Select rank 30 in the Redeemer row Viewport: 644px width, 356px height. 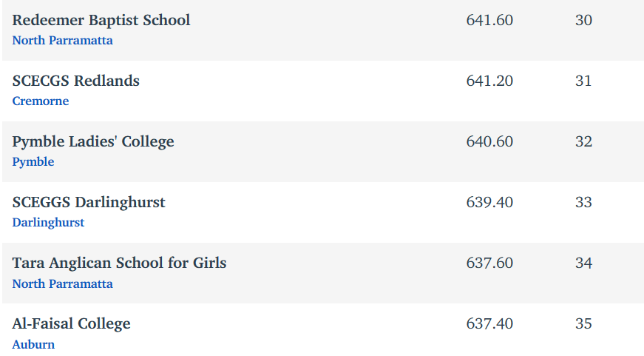pos(583,20)
